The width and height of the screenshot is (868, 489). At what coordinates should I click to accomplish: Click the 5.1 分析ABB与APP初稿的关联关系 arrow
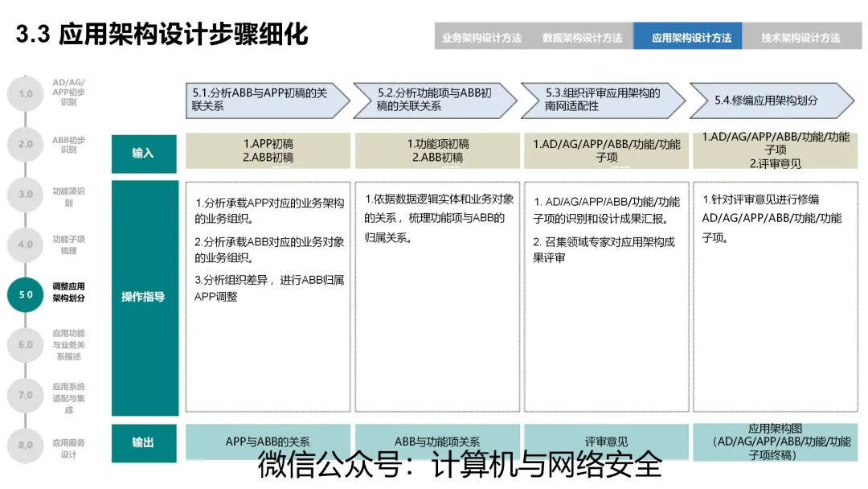coord(268,101)
